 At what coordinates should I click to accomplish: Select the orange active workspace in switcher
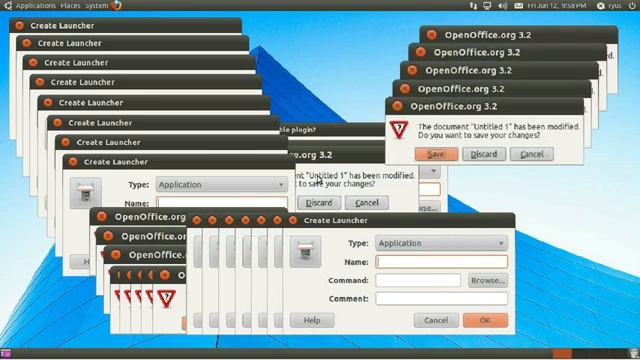562,353
